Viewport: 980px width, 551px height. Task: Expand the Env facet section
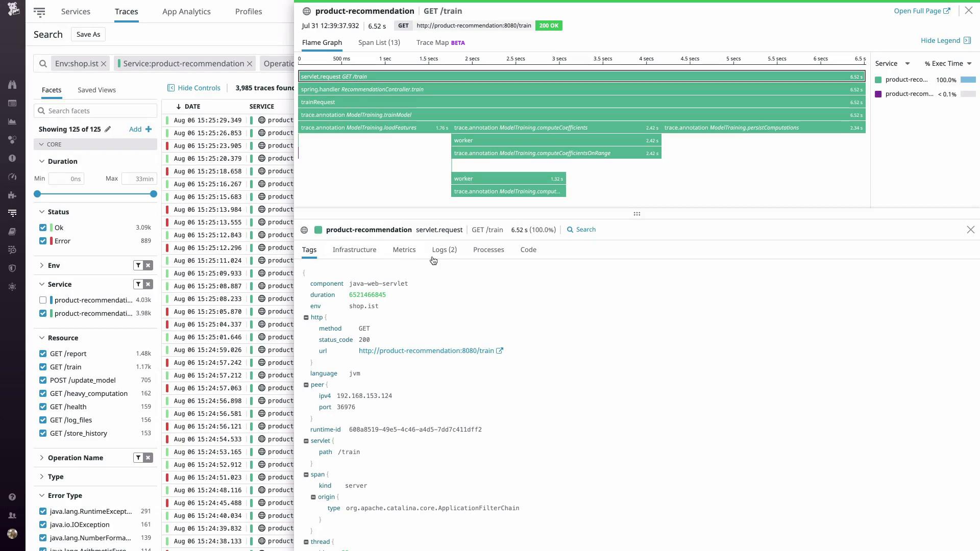tap(41, 265)
